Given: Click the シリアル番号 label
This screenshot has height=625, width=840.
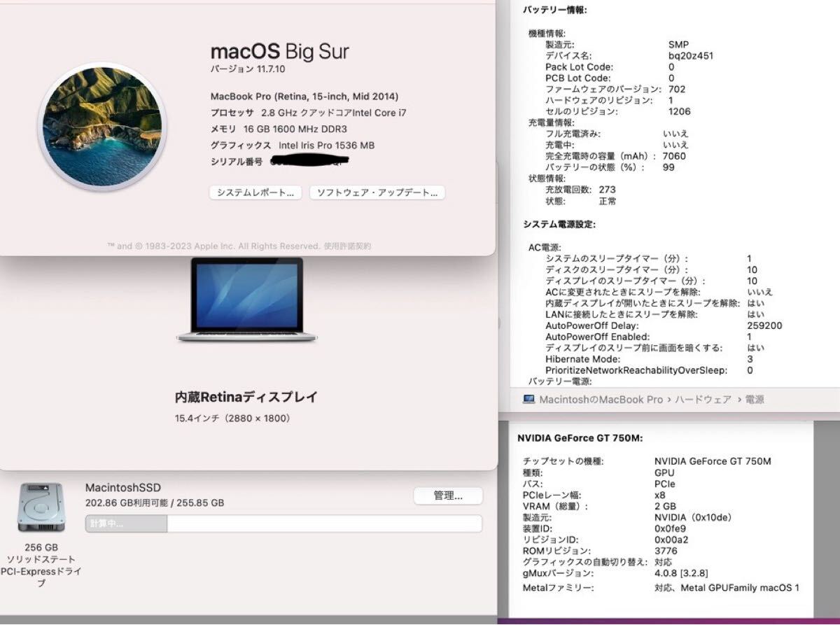Looking at the screenshot, I should (237, 162).
